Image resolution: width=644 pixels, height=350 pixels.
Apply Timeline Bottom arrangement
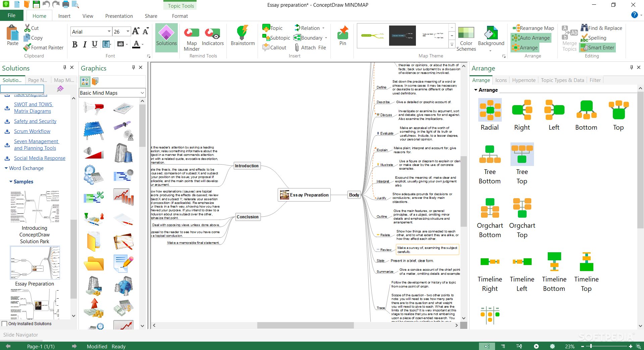click(554, 271)
